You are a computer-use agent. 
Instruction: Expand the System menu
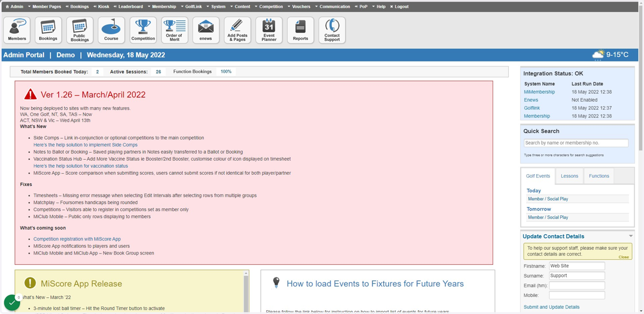(x=216, y=6)
